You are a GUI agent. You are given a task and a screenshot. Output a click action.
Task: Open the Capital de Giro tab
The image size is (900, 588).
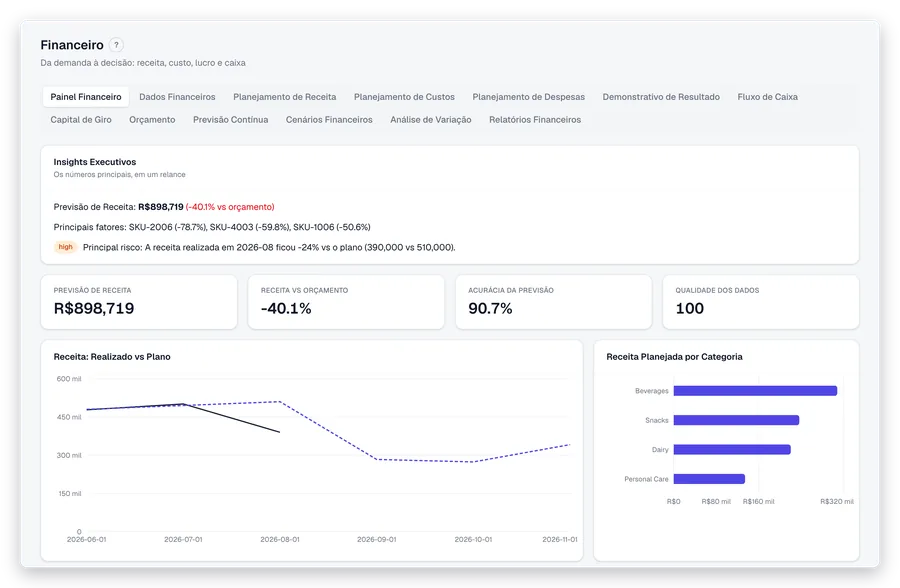(81, 119)
